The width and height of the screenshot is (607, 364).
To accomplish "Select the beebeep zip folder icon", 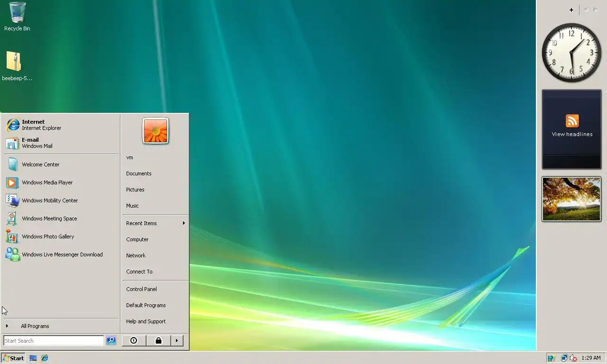I will click(x=17, y=66).
